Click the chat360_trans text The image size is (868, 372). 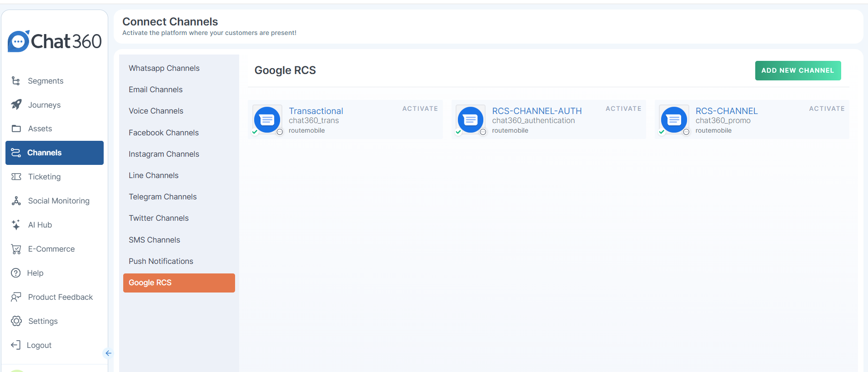tap(314, 120)
